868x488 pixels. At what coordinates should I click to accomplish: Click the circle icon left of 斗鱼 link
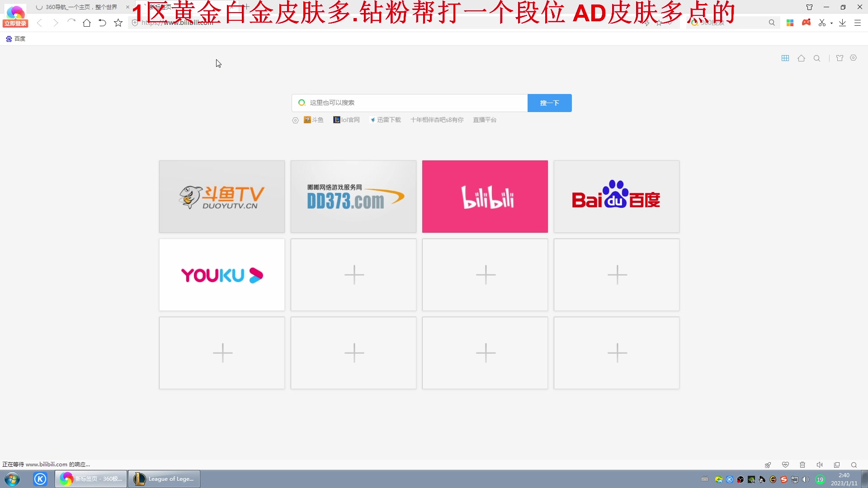295,120
